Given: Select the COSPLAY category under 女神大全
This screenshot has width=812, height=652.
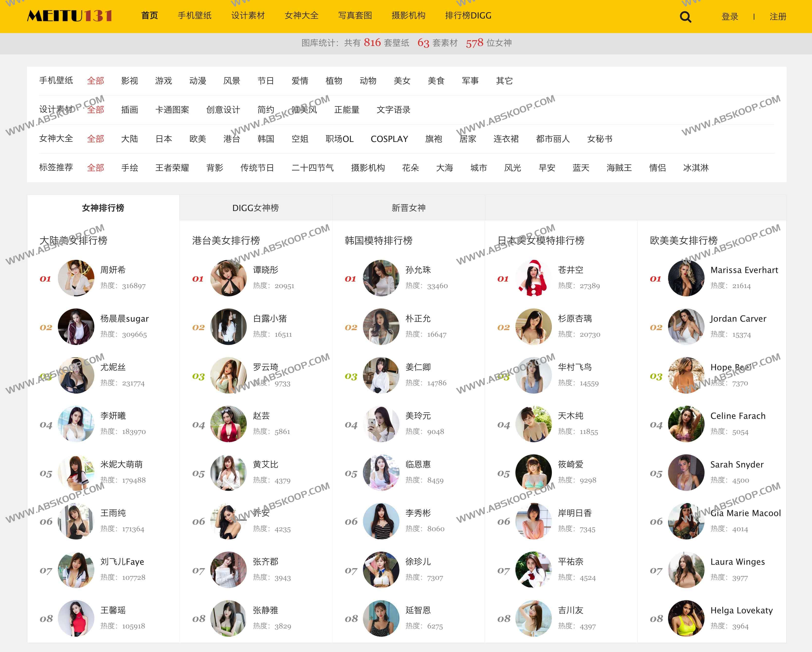Looking at the screenshot, I should [389, 139].
